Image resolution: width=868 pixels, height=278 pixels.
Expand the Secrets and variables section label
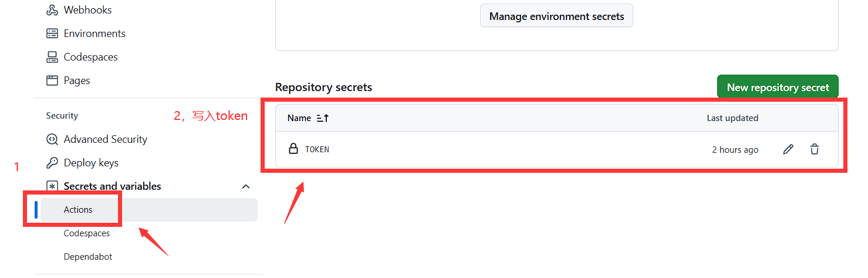click(x=112, y=186)
